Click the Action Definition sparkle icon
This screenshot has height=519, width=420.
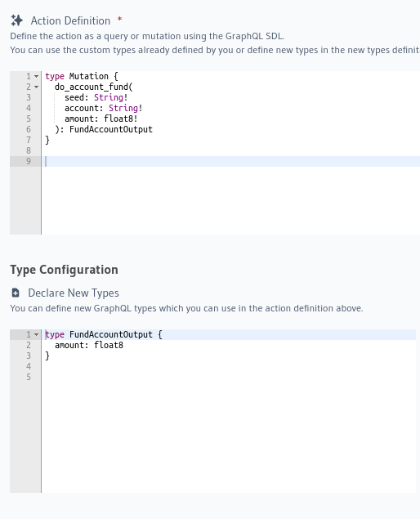tap(16, 20)
